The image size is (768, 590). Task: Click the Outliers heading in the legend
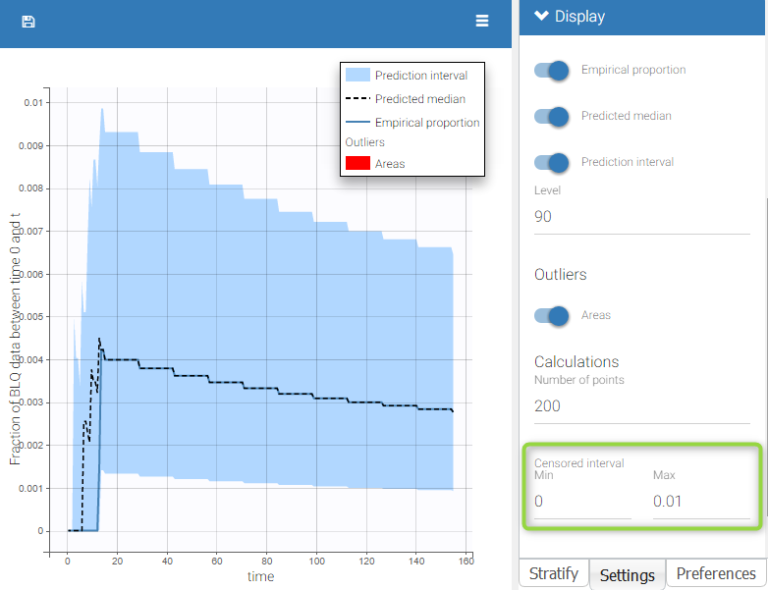[x=365, y=142]
